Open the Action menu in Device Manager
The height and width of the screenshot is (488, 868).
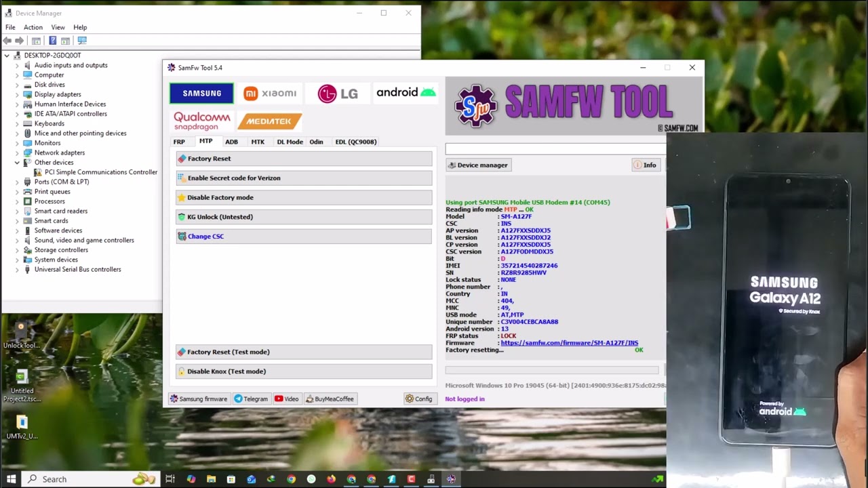(x=33, y=27)
